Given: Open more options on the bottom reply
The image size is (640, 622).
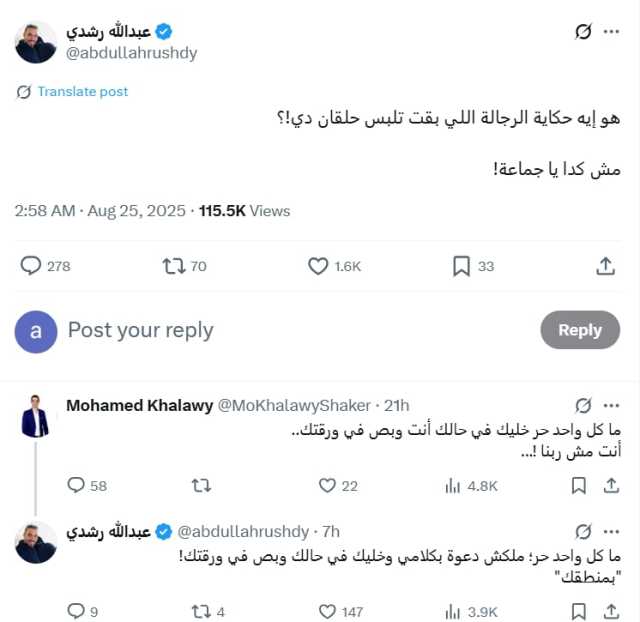Looking at the screenshot, I should click(611, 531).
